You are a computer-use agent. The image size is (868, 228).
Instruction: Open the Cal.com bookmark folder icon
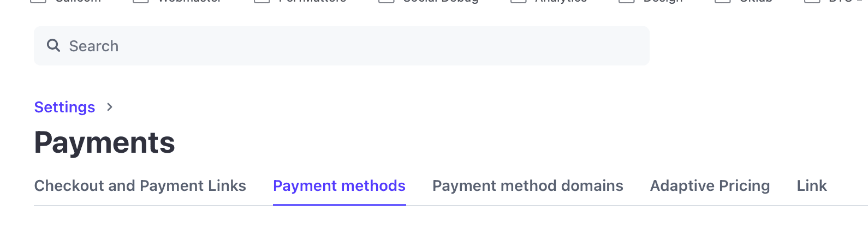(38, 2)
